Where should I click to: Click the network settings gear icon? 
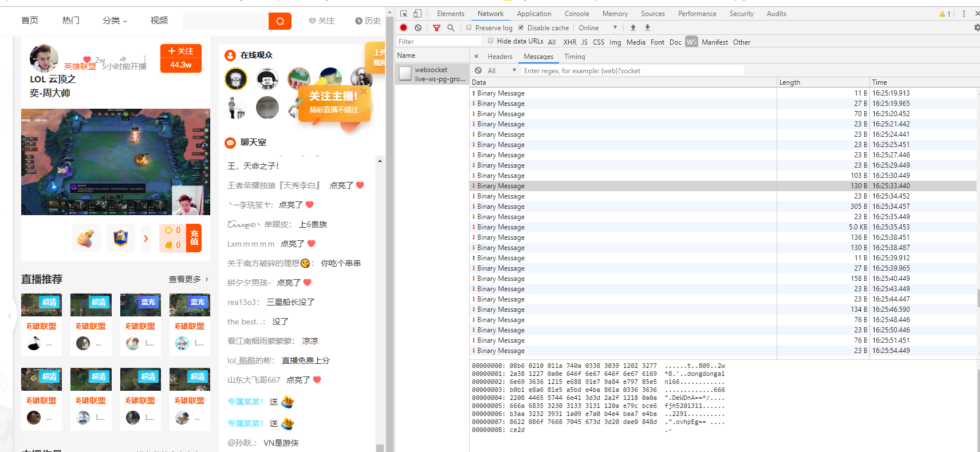977,27
